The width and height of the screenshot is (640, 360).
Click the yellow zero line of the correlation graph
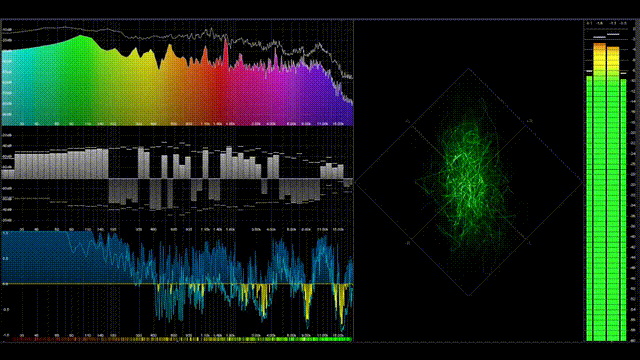pos(178,284)
